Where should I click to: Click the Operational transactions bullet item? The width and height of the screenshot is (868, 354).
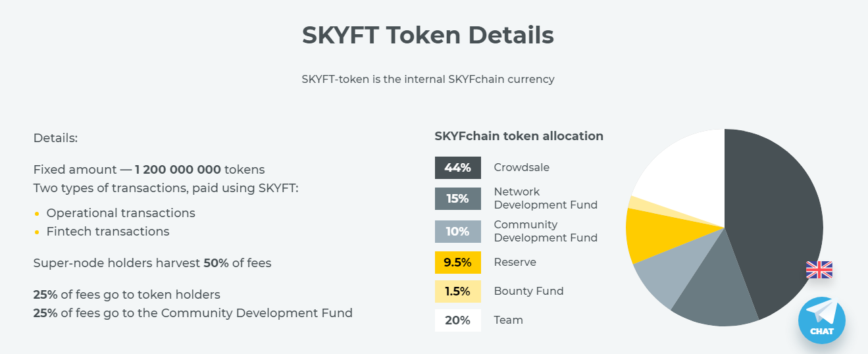[120, 213]
